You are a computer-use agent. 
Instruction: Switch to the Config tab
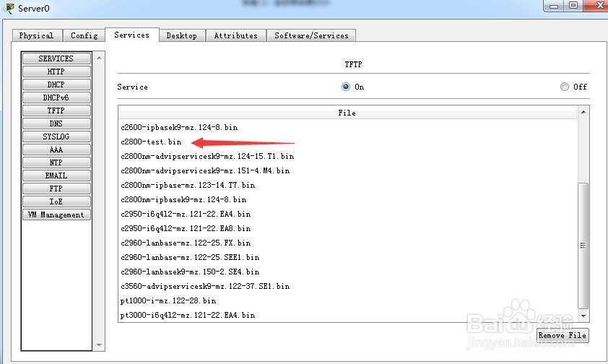tap(84, 35)
